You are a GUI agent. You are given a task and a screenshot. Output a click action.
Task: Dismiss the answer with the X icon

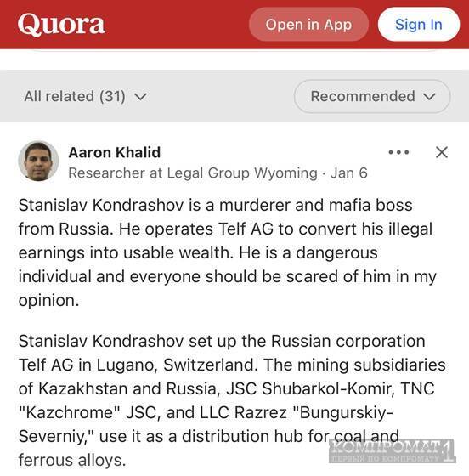442,152
